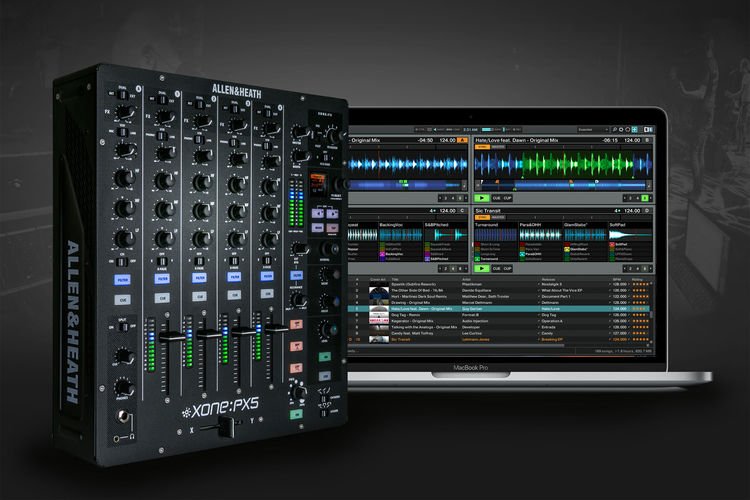The width and height of the screenshot is (750, 500).
Task: Hit CUE on the Sic Transit deck
Action: click(x=496, y=268)
